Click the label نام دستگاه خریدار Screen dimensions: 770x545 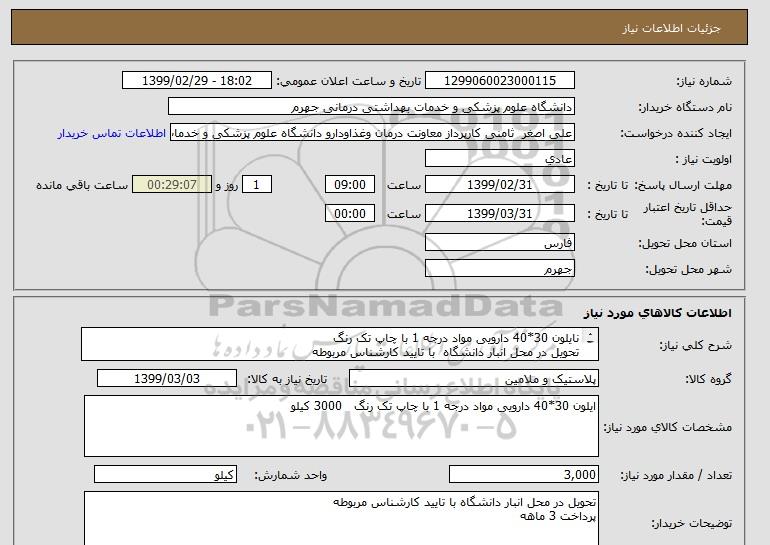685,108
